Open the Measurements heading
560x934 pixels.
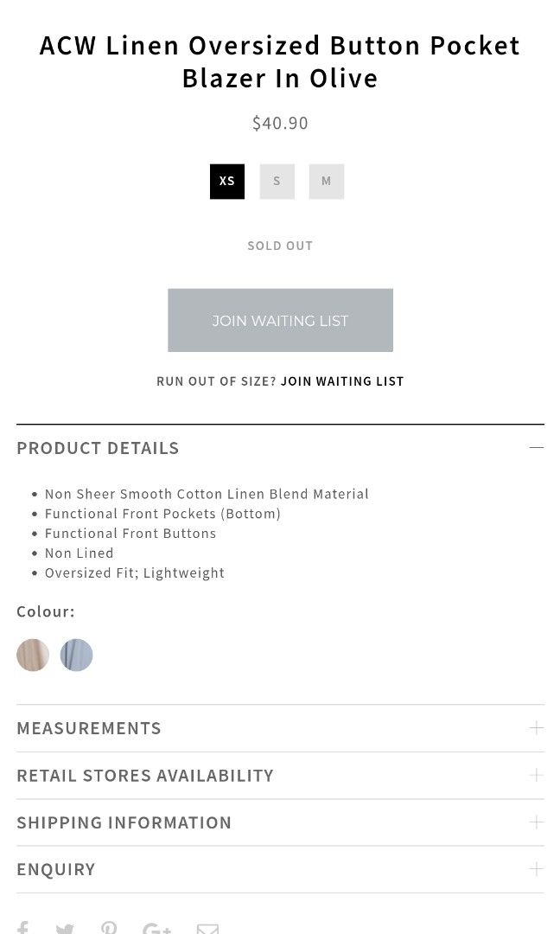pos(89,728)
